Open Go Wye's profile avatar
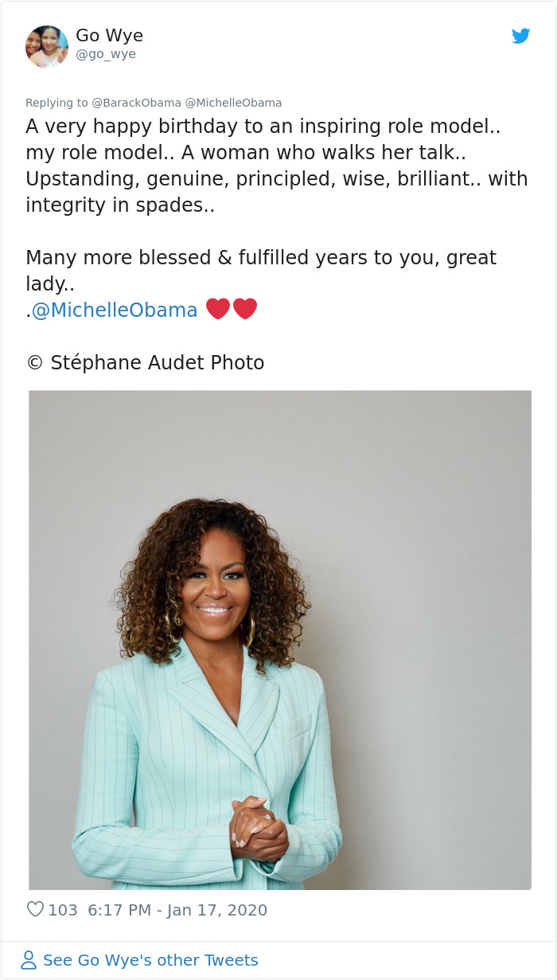 point(47,46)
